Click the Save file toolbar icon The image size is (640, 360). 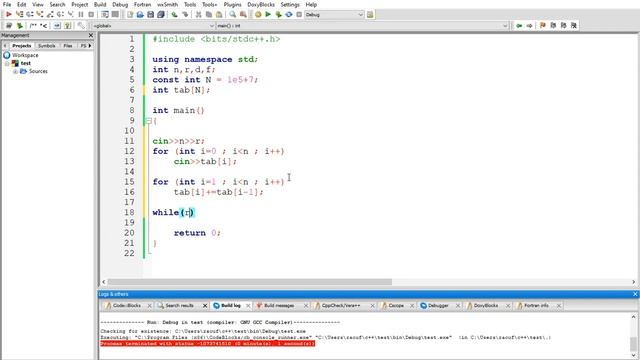150,14
